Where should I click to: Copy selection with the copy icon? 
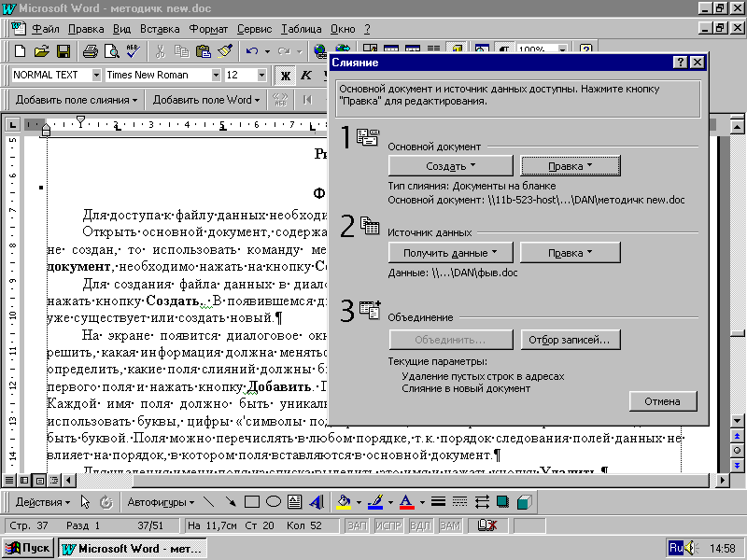coord(181,50)
